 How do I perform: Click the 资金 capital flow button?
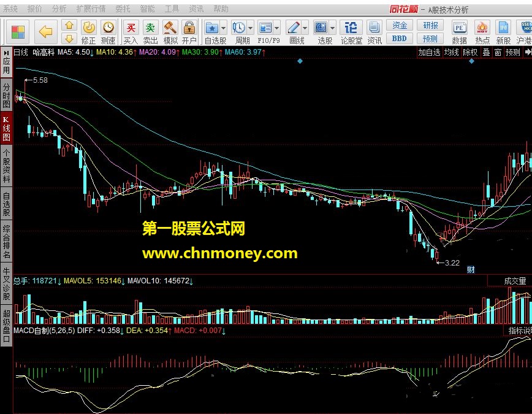[x=400, y=25]
